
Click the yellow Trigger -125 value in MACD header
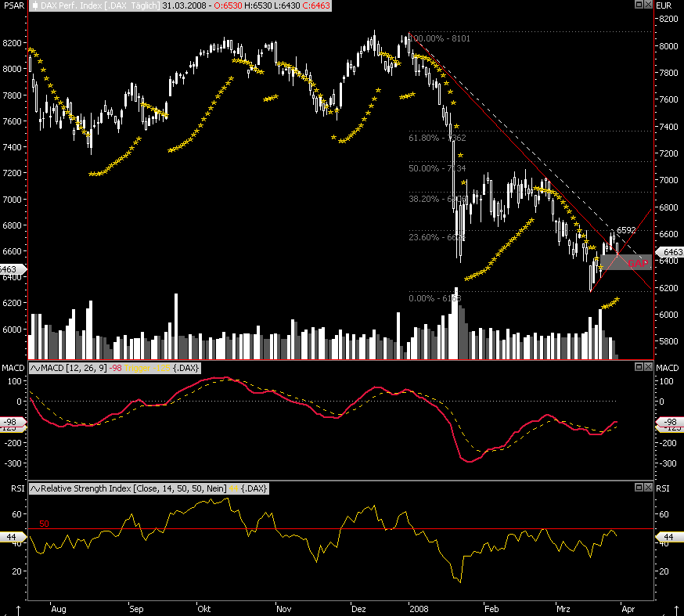pyautogui.click(x=147, y=368)
